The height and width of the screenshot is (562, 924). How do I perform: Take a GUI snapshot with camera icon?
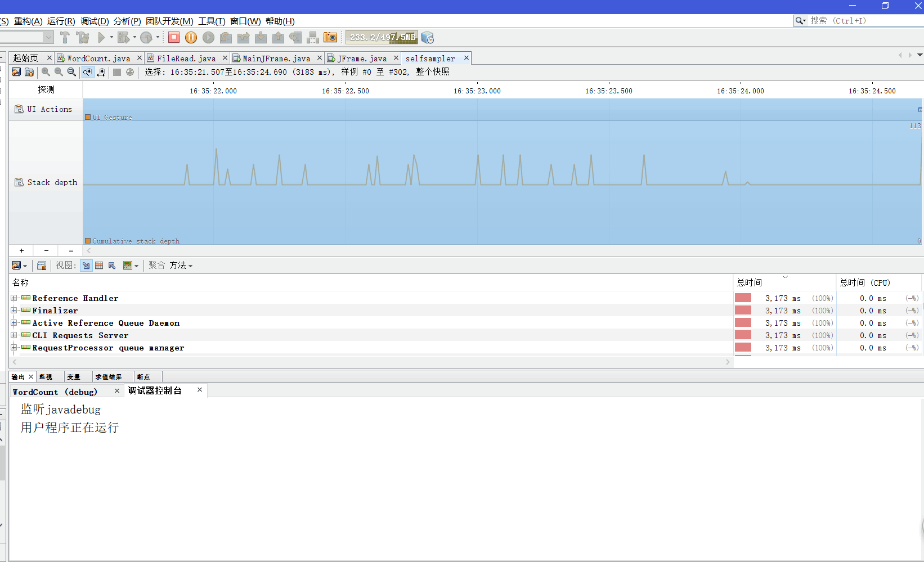tap(330, 38)
